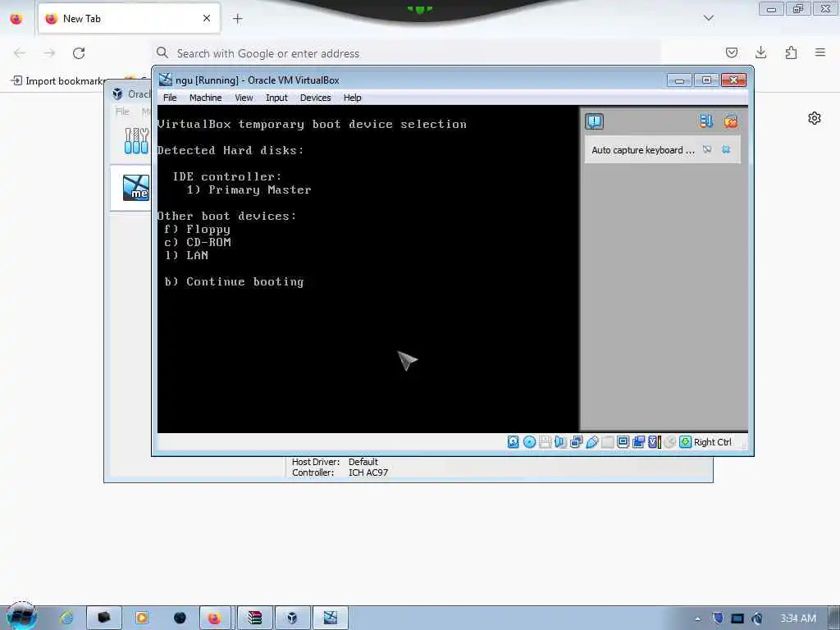Click the USB devices status icon
This screenshot has height=630, width=840.
[592, 442]
